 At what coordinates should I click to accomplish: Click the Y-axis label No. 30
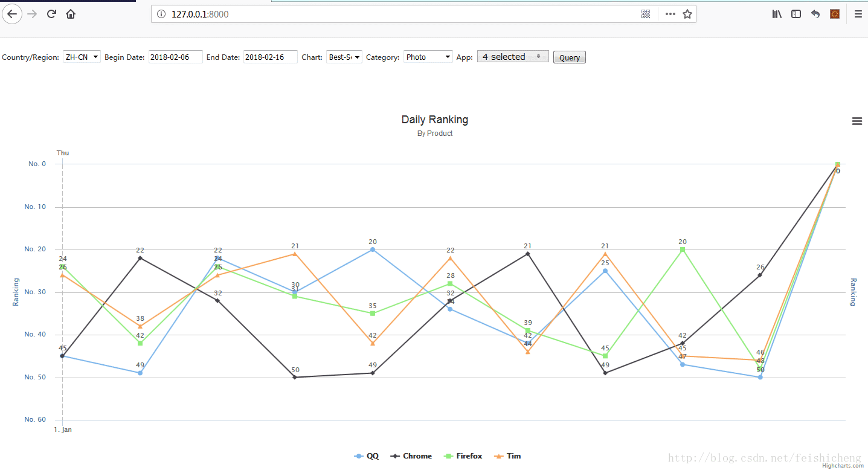[x=35, y=292]
